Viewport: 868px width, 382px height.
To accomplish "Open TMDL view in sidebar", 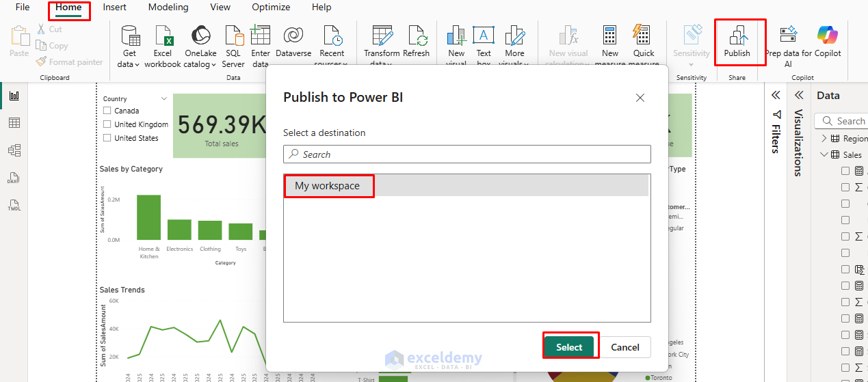I will [14, 205].
